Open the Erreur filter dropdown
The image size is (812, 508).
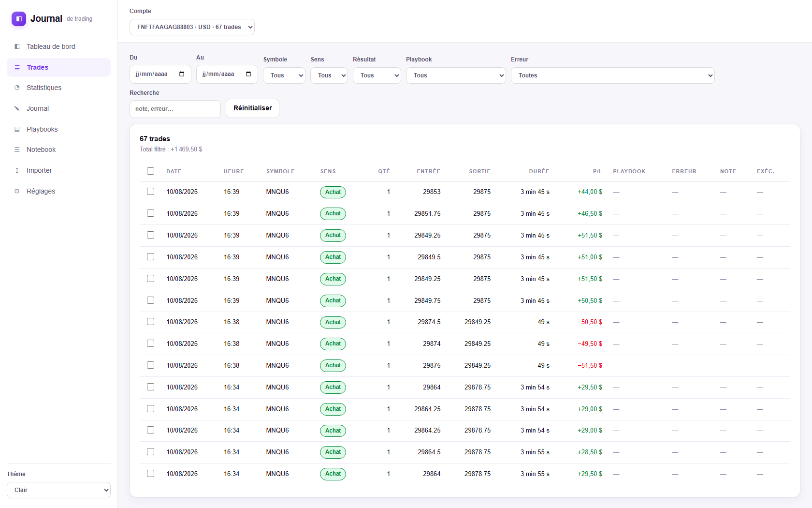613,75
